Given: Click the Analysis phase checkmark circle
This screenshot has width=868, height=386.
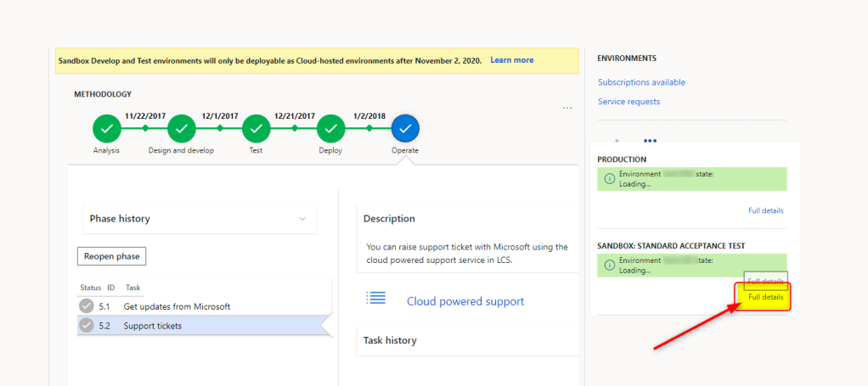Looking at the screenshot, I should pyautogui.click(x=106, y=129).
